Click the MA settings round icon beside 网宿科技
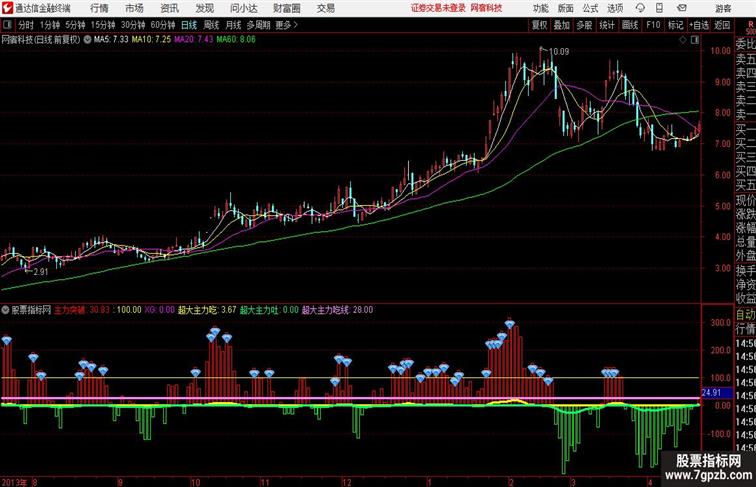The height and width of the screenshot is (487, 756). [87, 40]
